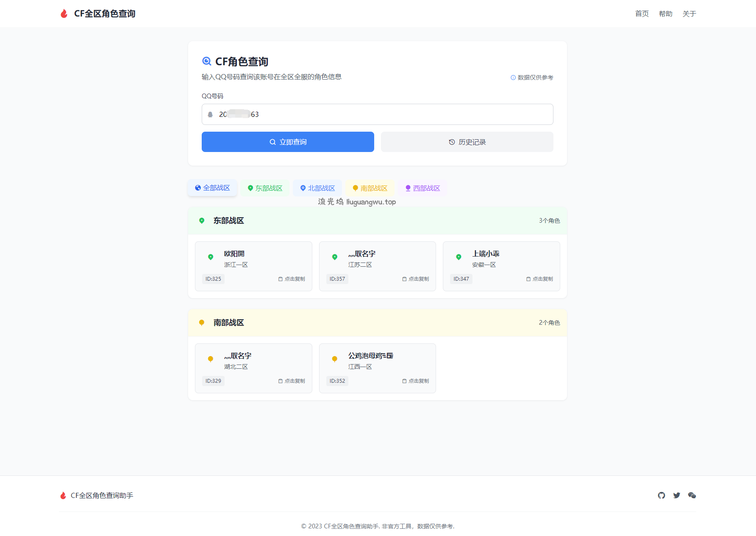Click the green location pin on 上端小乖 card
Image resolution: width=756 pixels, height=536 pixels.
[459, 257]
